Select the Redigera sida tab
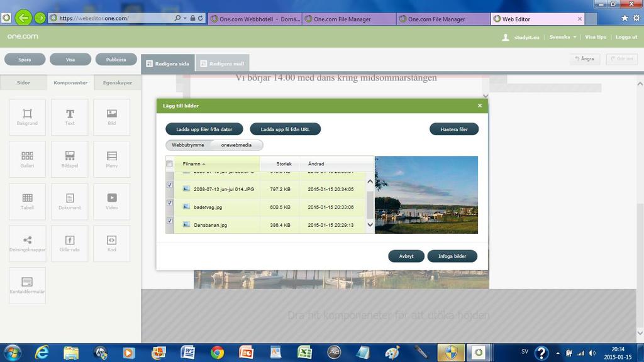Screen dimensions: 644x362 coord(168,63)
